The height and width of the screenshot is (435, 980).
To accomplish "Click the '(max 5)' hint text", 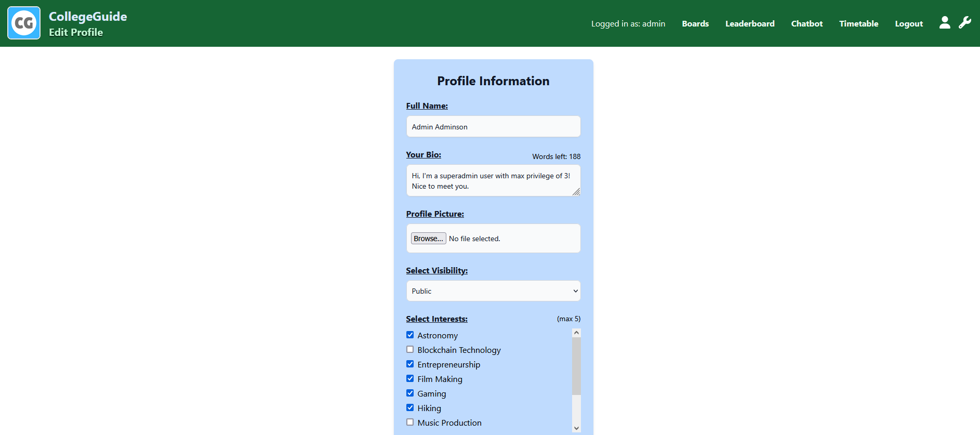I will click(568, 319).
